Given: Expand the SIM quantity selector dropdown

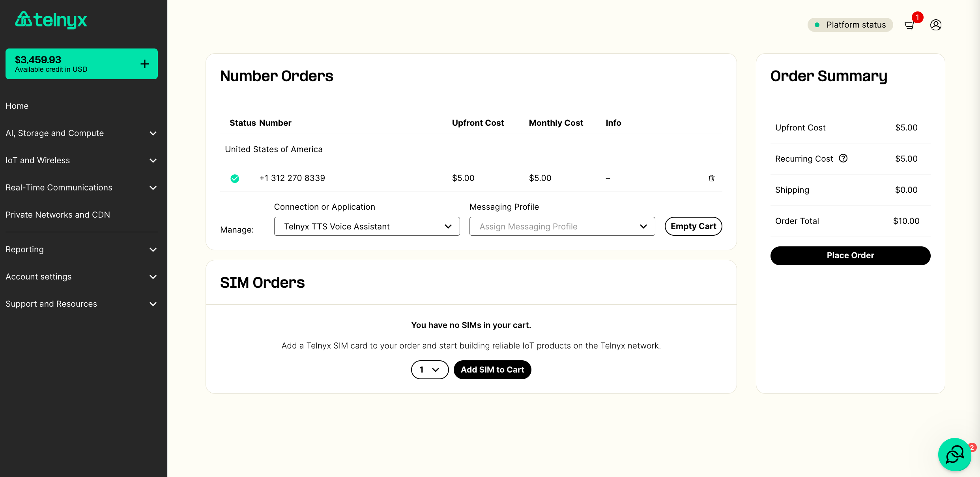Looking at the screenshot, I should tap(429, 370).
